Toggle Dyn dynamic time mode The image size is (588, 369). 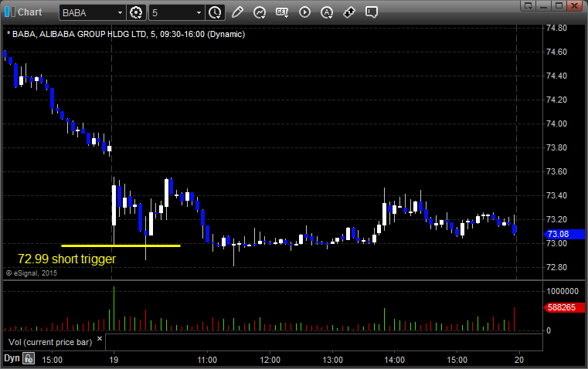pyautogui.click(x=12, y=358)
